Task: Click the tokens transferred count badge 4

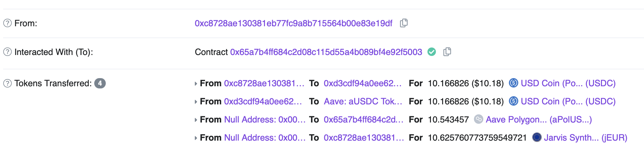Action: coord(100,83)
